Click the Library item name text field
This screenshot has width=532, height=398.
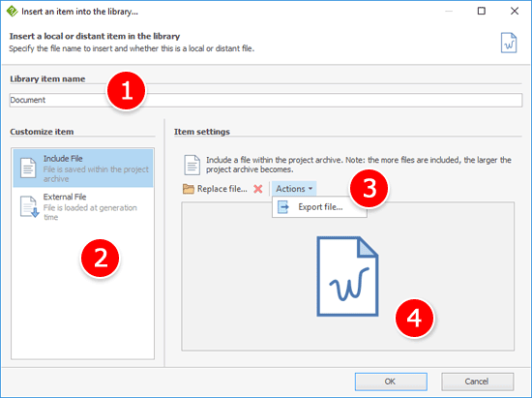[266, 100]
